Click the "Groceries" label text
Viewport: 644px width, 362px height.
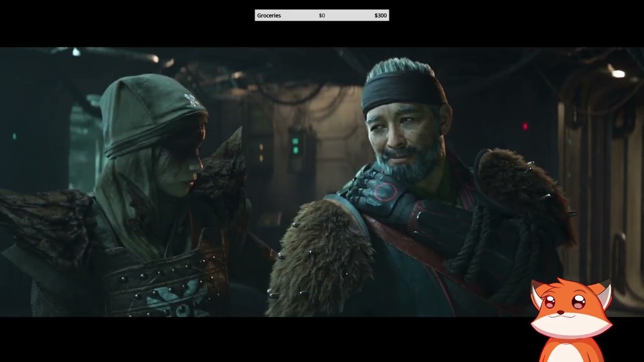[269, 16]
